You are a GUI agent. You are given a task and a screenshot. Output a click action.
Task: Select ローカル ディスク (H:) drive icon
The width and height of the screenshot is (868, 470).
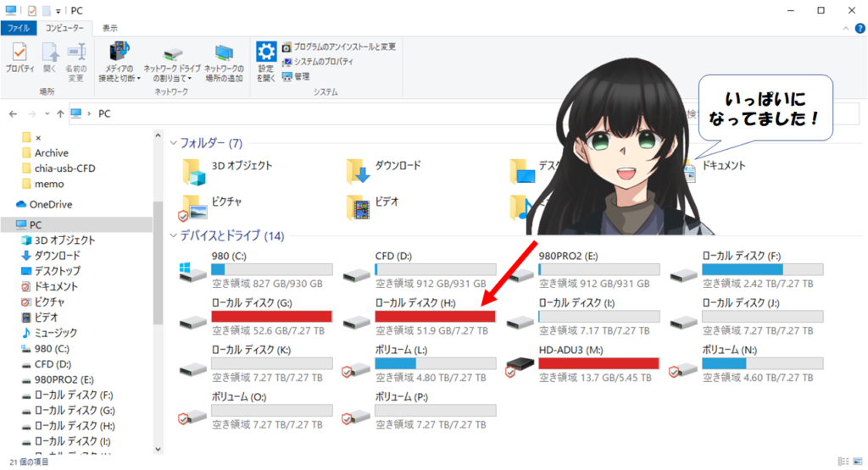(x=357, y=323)
